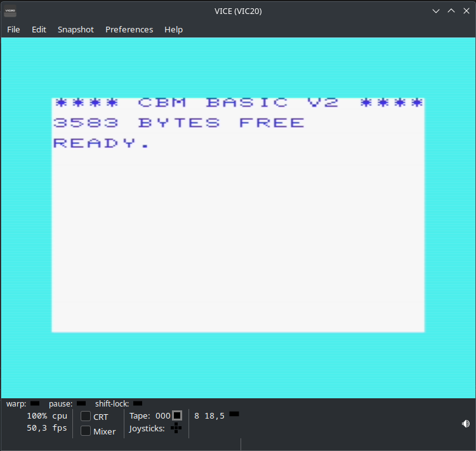Click the tape motor status icon
This screenshot has height=451, width=476.
[177, 415]
